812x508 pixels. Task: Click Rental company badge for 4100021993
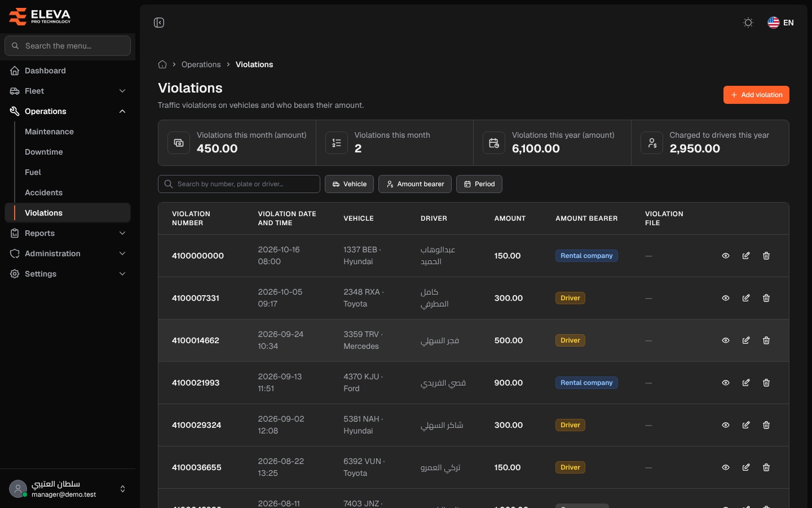[x=586, y=383]
